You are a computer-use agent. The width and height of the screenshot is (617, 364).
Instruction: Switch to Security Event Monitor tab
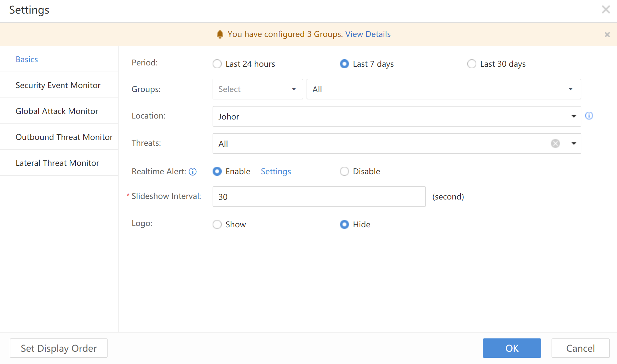[x=58, y=85]
